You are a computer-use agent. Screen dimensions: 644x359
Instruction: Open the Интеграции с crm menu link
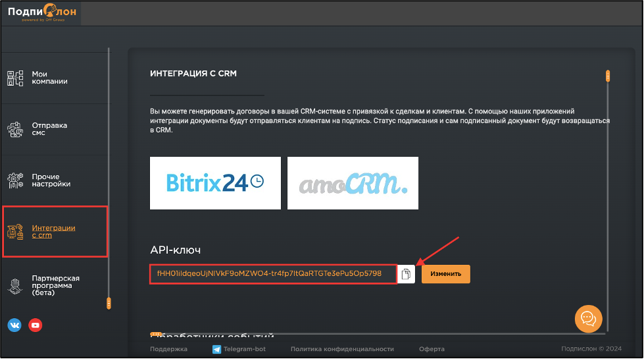click(x=53, y=231)
